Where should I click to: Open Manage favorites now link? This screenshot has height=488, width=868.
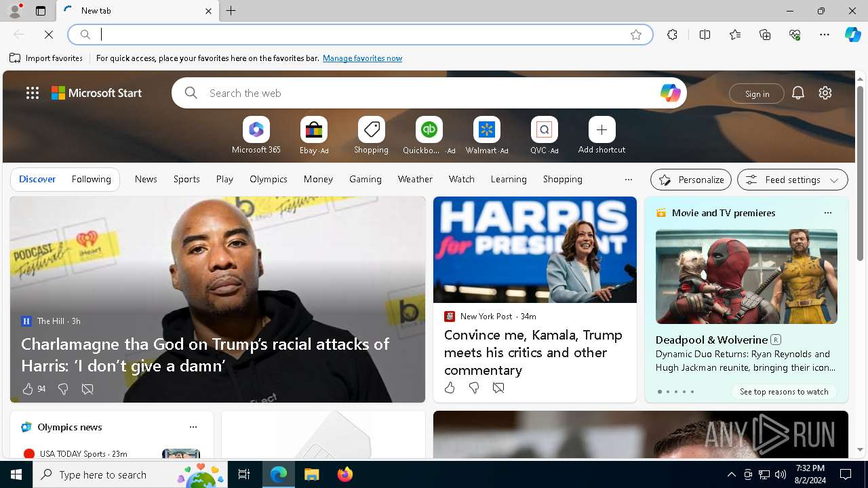(362, 58)
